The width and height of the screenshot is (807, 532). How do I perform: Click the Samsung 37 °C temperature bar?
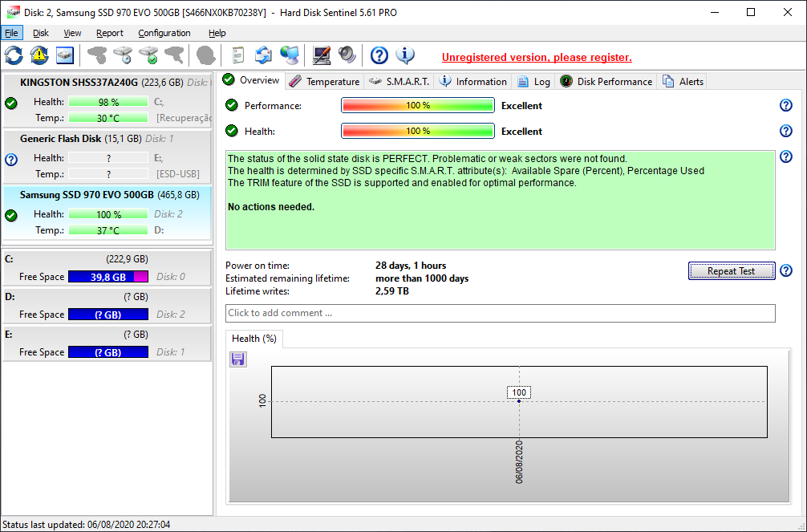tap(108, 230)
